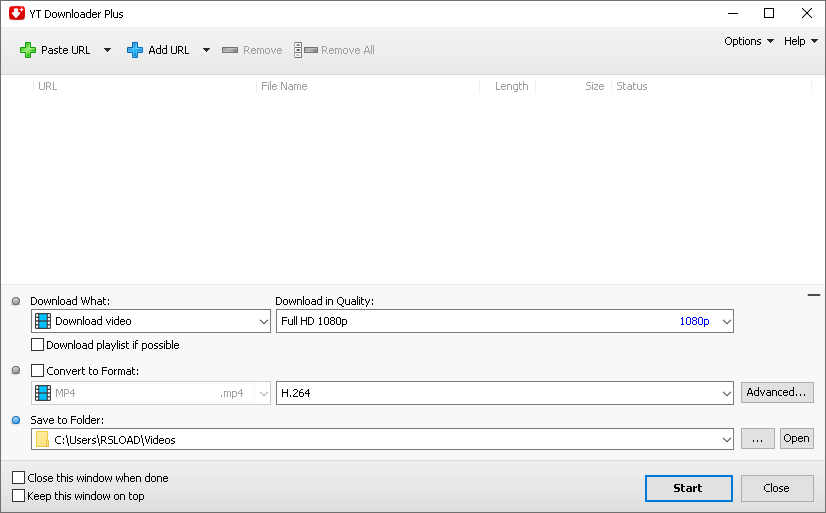Click the Length column header
826x513 pixels.
coord(512,86)
